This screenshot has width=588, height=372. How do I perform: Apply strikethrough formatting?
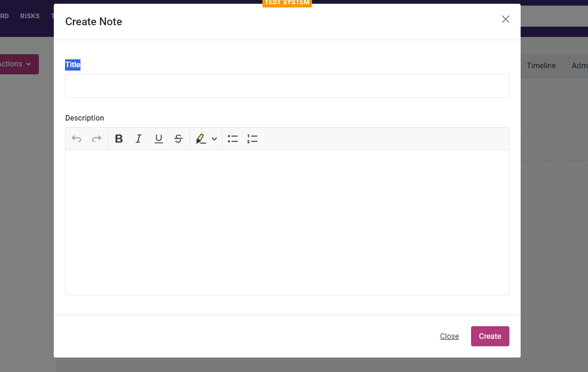[178, 139]
